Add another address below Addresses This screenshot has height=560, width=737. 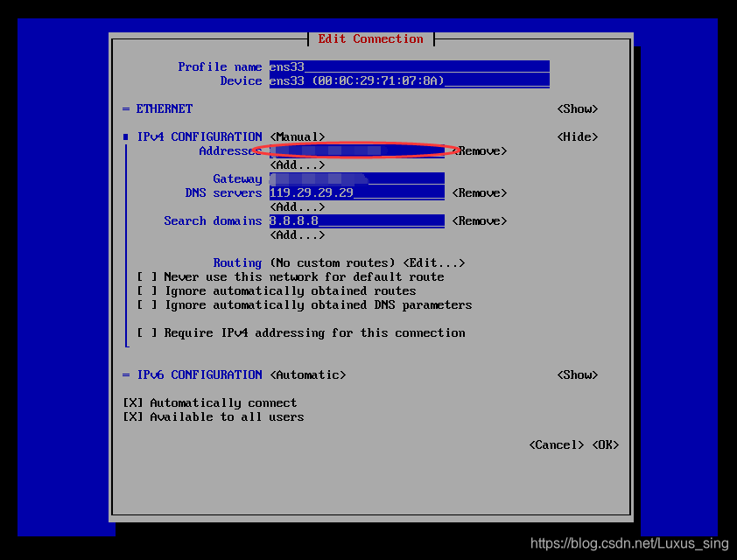click(297, 164)
